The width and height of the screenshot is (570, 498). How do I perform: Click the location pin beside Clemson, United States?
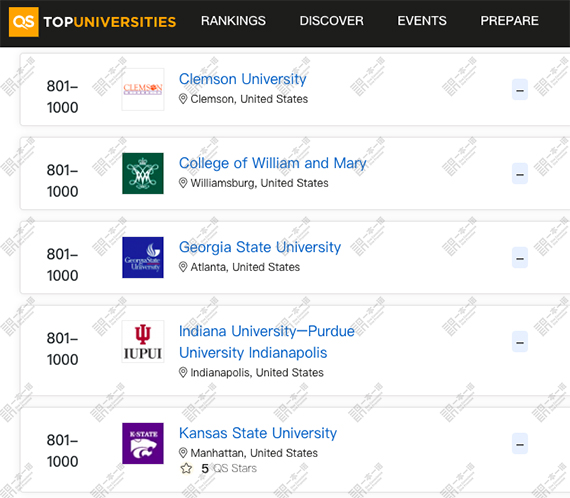(x=183, y=99)
